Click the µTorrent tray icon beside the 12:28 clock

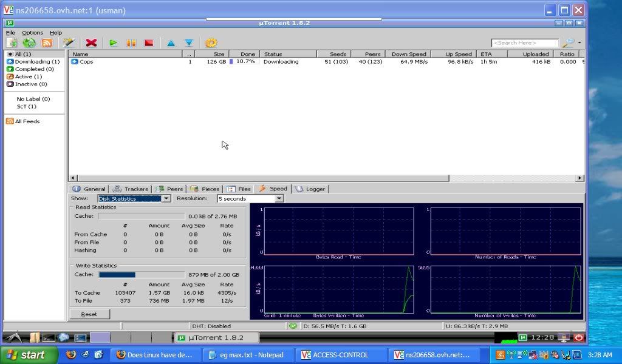(522, 338)
